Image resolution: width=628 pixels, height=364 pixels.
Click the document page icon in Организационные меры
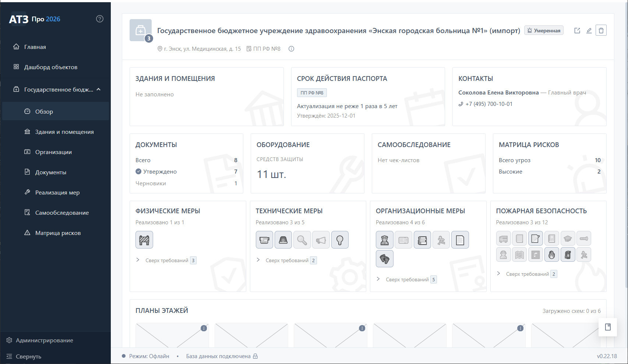tap(460, 240)
